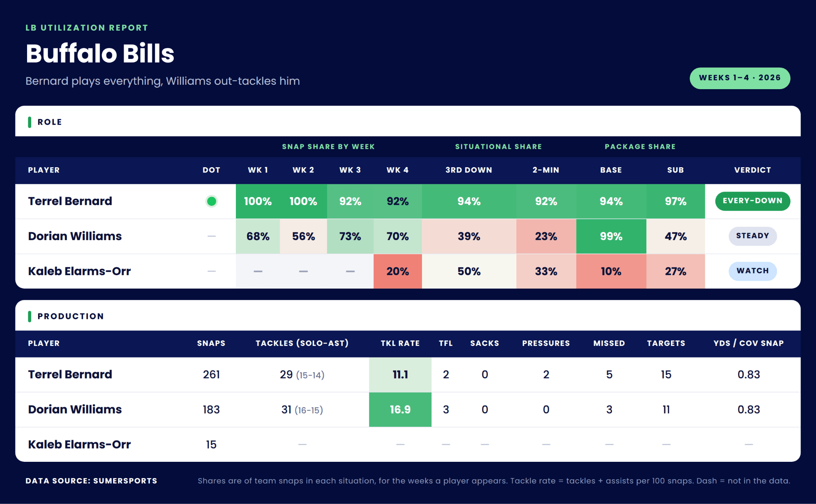Click Williams' green 16.9 tackle rate cell
The width and height of the screenshot is (816, 504).
click(400, 410)
